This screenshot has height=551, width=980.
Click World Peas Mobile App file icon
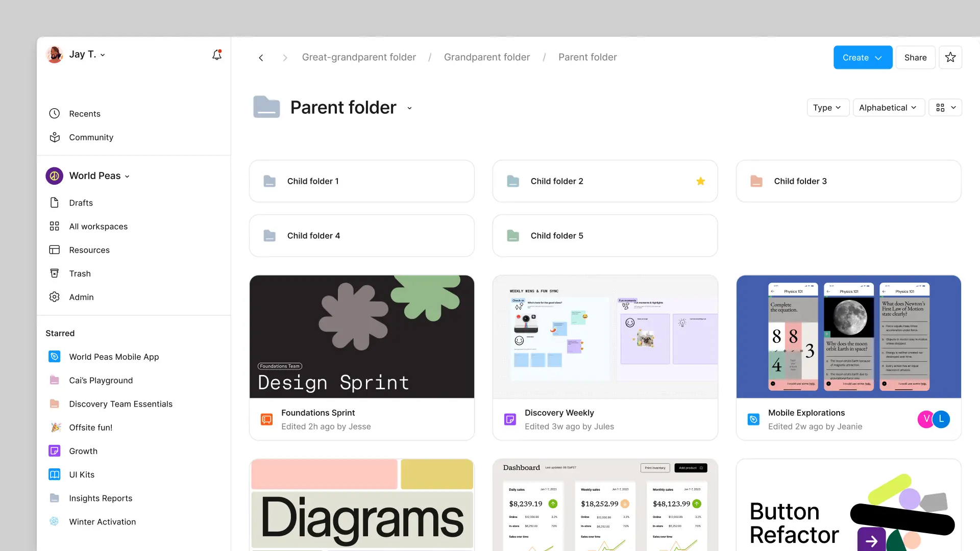pyautogui.click(x=55, y=356)
